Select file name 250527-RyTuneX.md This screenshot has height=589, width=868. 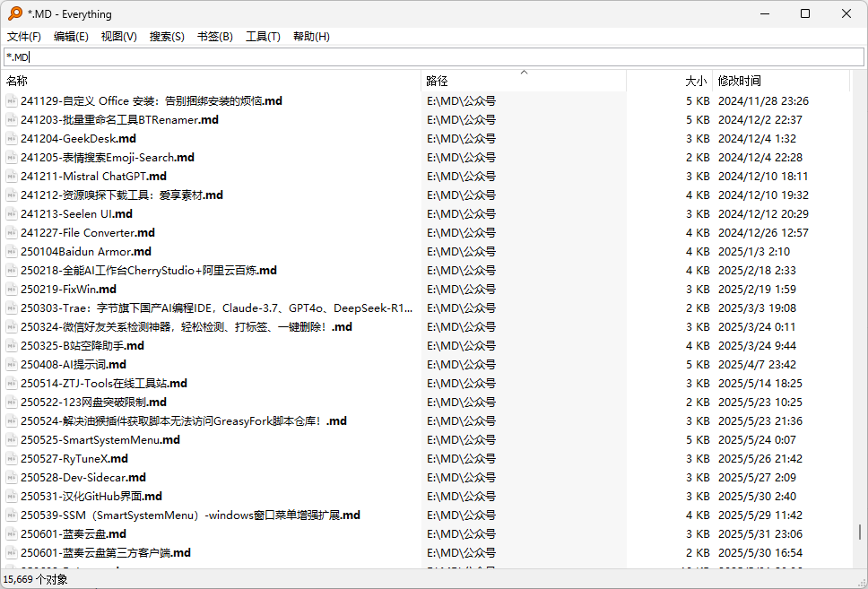pyautogui.click(x=74, y=458)
